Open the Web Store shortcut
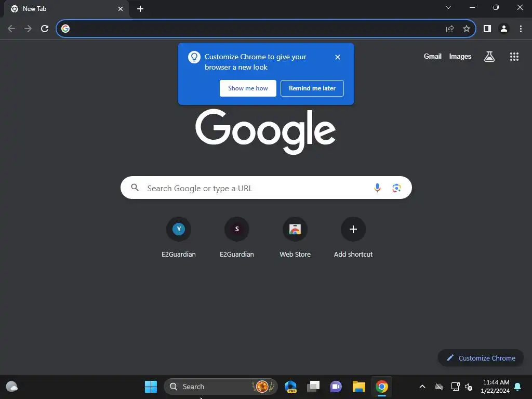The height and width of the screenshot is (399, 532). 295,237
